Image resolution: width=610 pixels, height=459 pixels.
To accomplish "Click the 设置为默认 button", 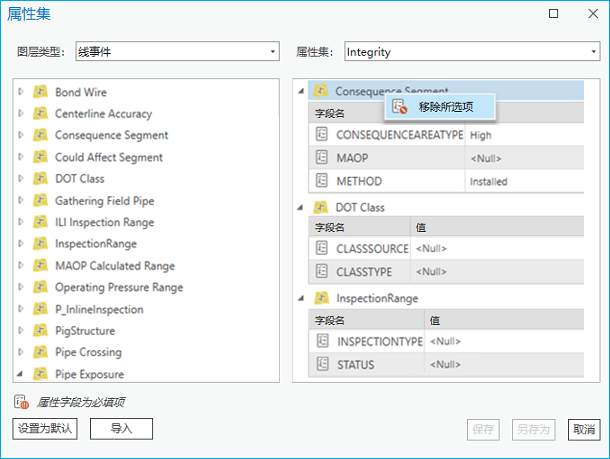I will [x=45, y=429].
